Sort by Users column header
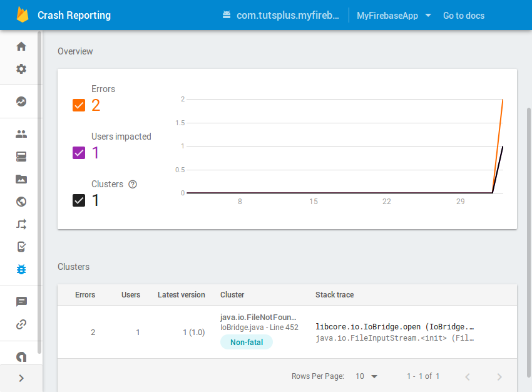This screenshot has width=532, height=392. pyautogui.click(x=131, y=294)
